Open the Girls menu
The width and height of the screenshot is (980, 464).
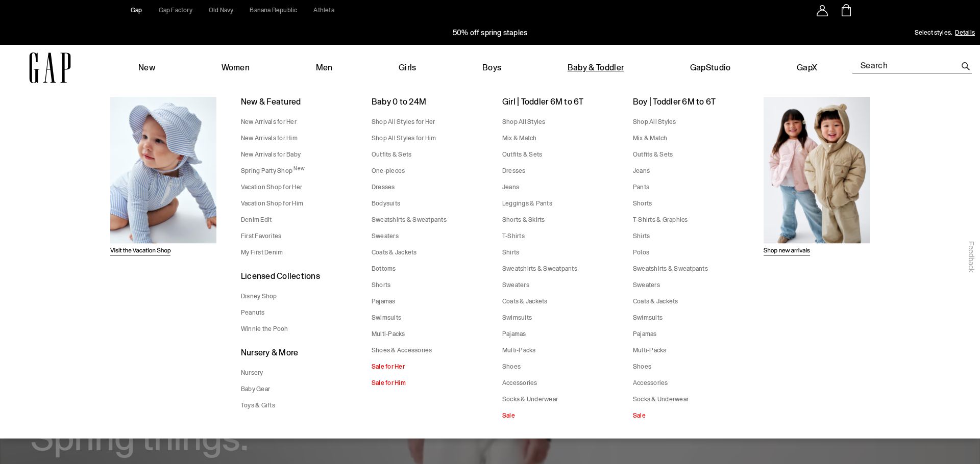[407, 67]
